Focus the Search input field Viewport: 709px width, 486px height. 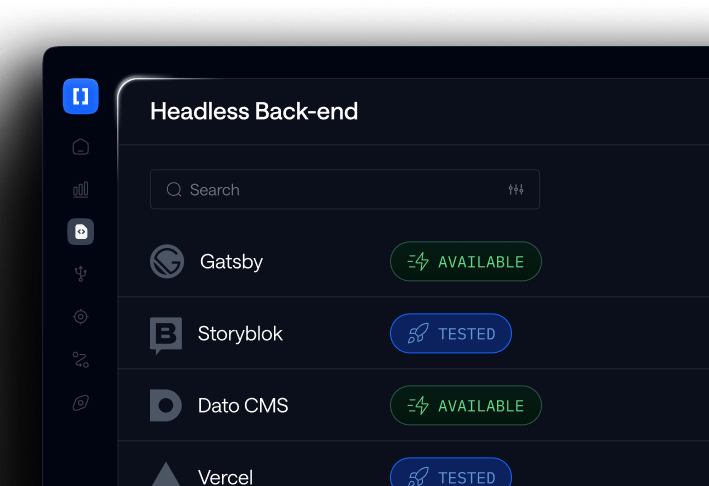point(345,189)
